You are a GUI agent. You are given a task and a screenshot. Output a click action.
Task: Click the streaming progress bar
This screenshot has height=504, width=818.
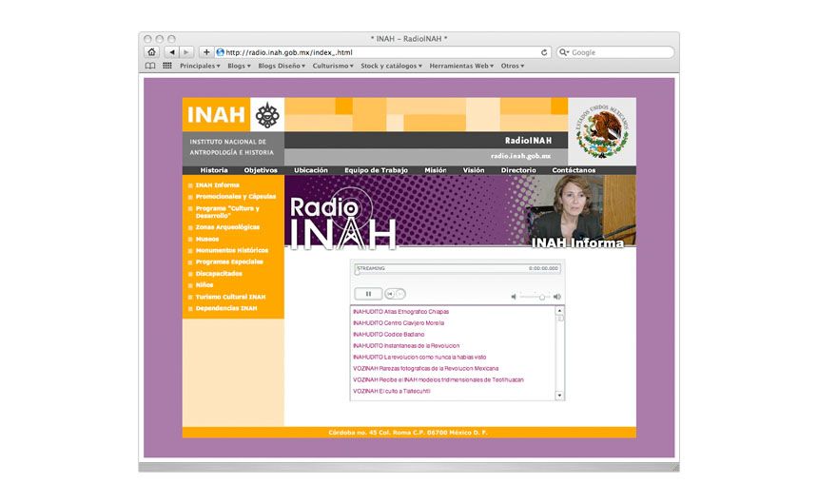[x=457, y=269]
